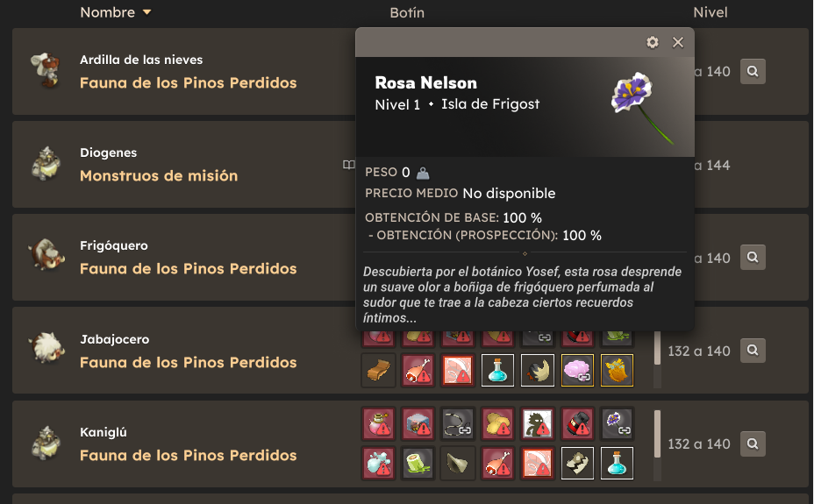Open tooltip settings gear on Rosa Nelson popup
The height and width of the screenshot is (504, 814).
653,43
